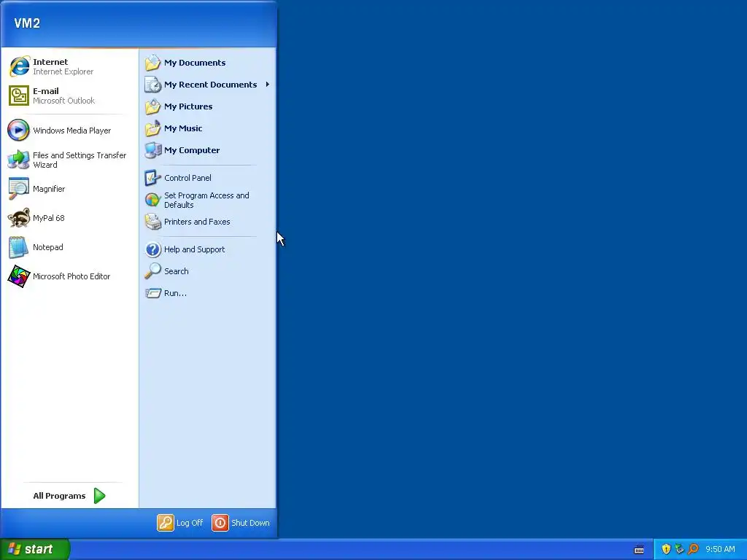Click the Safely Remove Hardware tray icon

(x=679, y=549)
